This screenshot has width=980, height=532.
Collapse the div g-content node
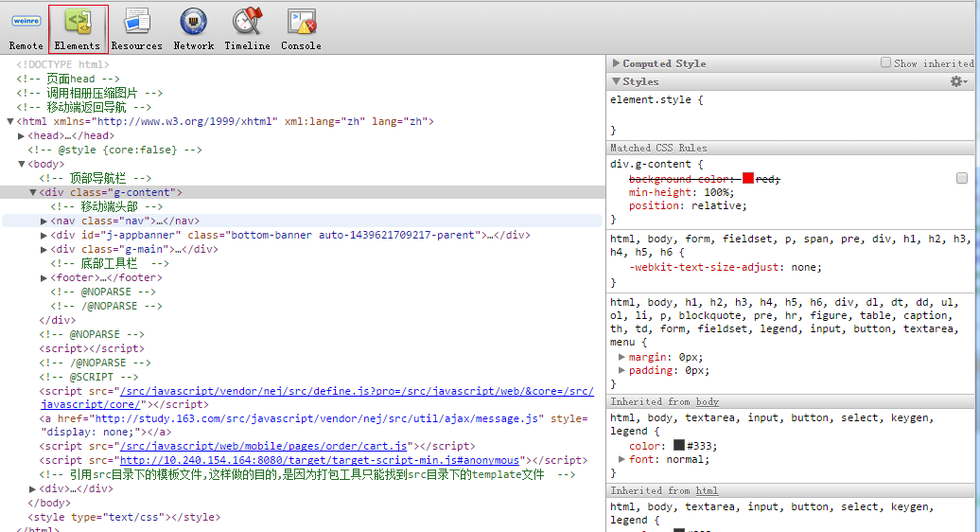[32, 193]
